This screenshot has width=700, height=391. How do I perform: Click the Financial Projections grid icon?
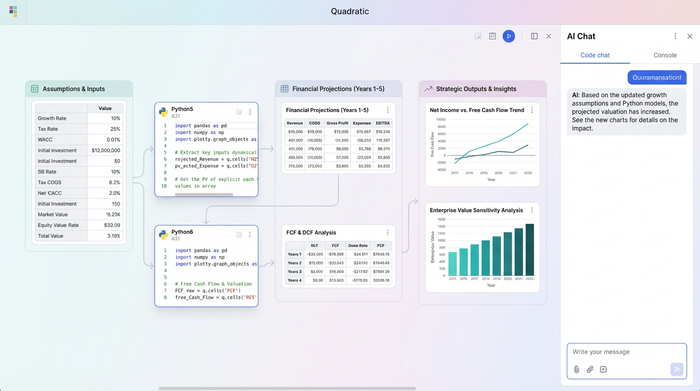(284, 89)
